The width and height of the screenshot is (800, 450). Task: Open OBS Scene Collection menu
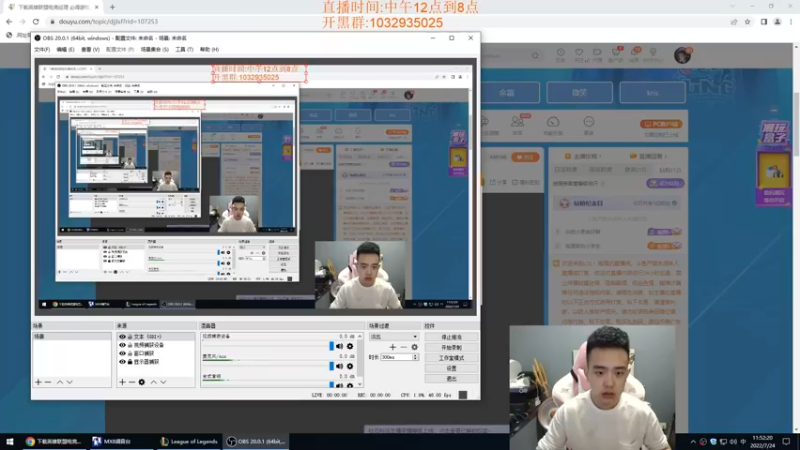(155, 49)
